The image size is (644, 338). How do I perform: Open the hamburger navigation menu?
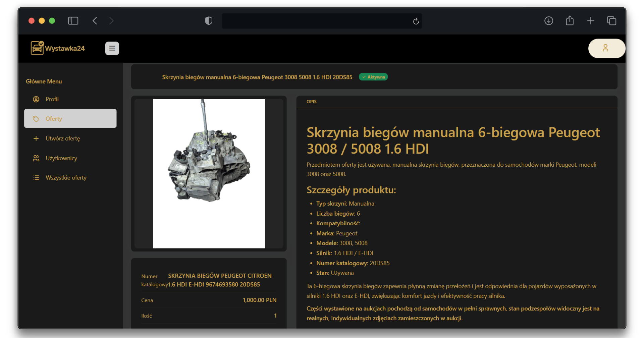click(x=112, y=48)
